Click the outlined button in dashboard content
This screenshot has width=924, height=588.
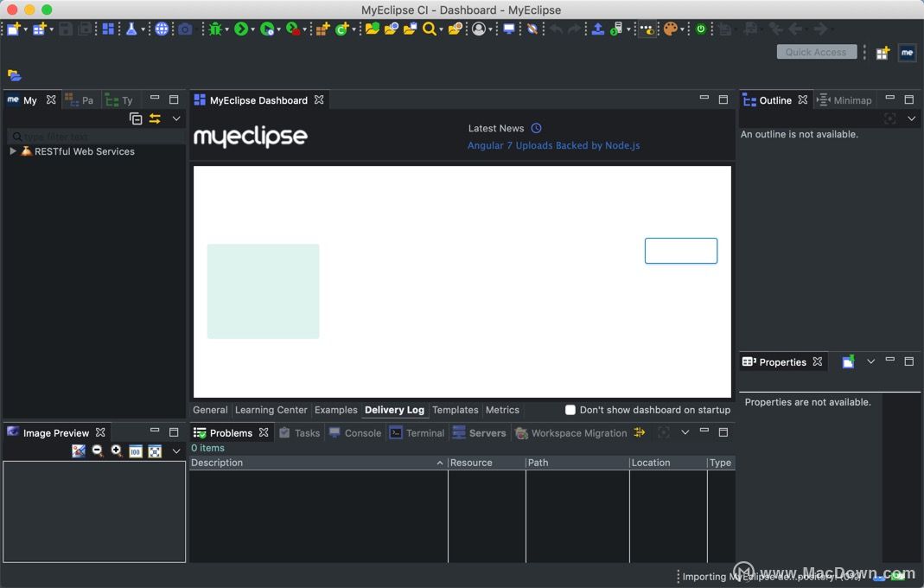pos(680,251)
